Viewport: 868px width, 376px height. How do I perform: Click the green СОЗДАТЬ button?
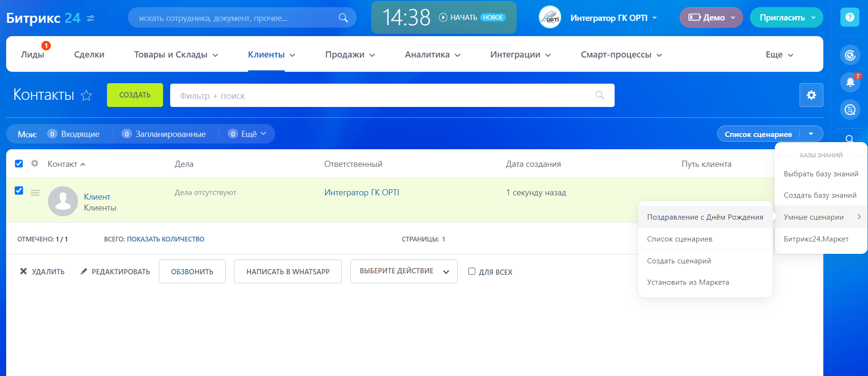point(135,95)
